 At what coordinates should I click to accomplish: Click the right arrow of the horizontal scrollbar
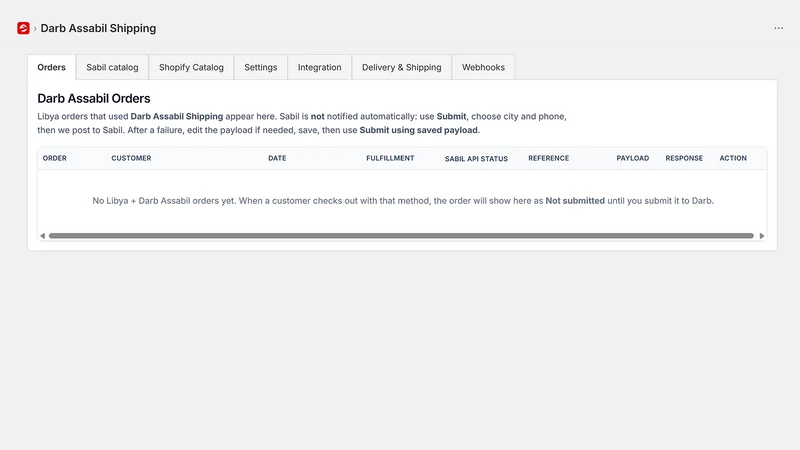pyautogui.click(x=762, y=236)
